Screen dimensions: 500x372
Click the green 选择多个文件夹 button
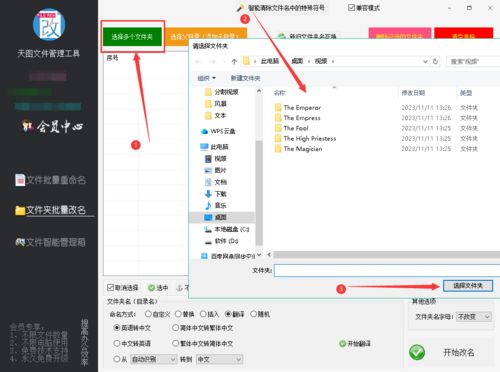pyautogui.click(x=132, y=36)
